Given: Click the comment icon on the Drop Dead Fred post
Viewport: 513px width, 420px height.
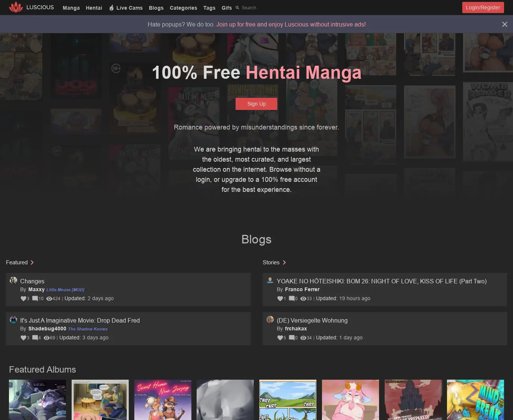Looking at the screenshot, I should click(x=35, y=338).
